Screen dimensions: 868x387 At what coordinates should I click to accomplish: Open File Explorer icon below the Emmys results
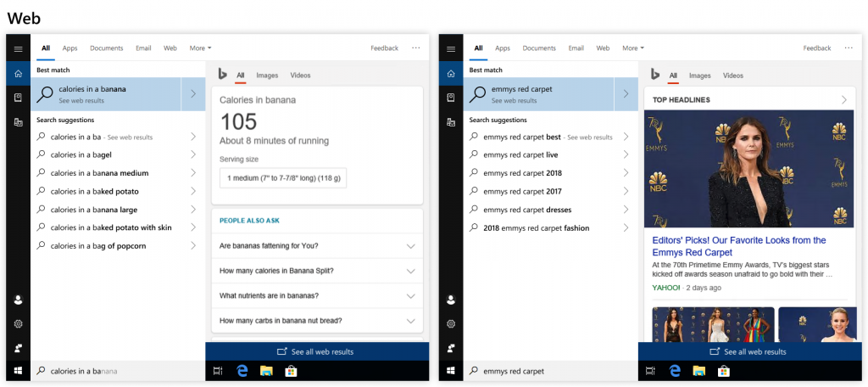click(x=698, y=371)
